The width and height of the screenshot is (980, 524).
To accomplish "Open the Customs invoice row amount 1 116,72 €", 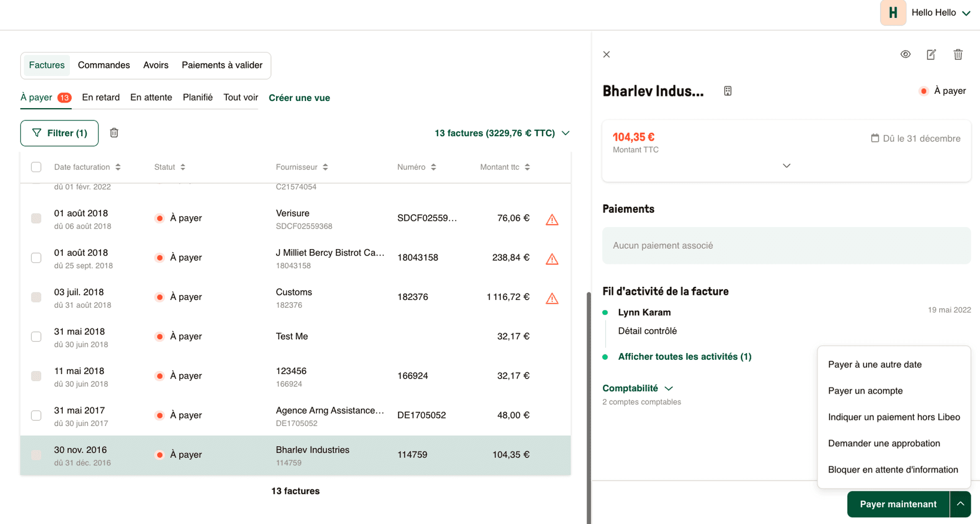I will click(x=508, y=297).
